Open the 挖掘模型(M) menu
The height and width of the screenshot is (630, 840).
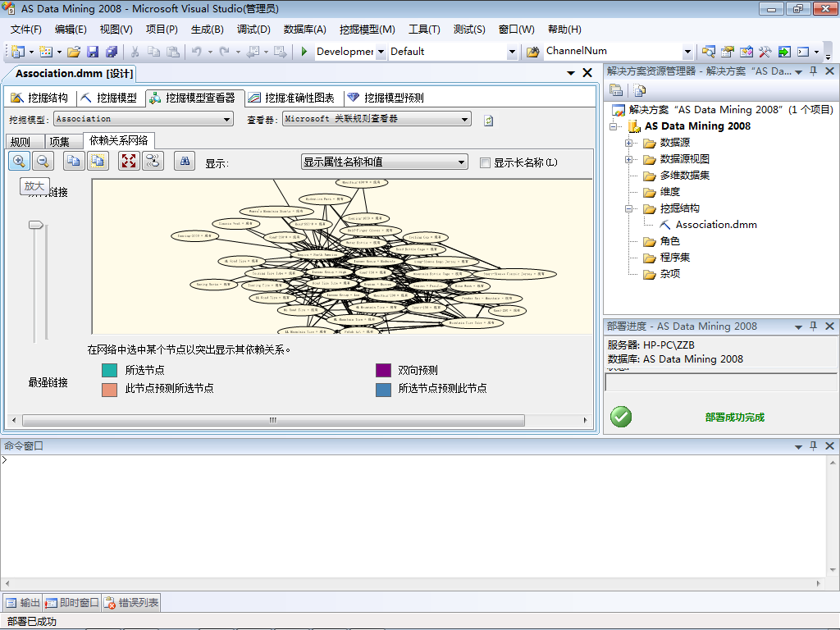(x=367, y=30)
